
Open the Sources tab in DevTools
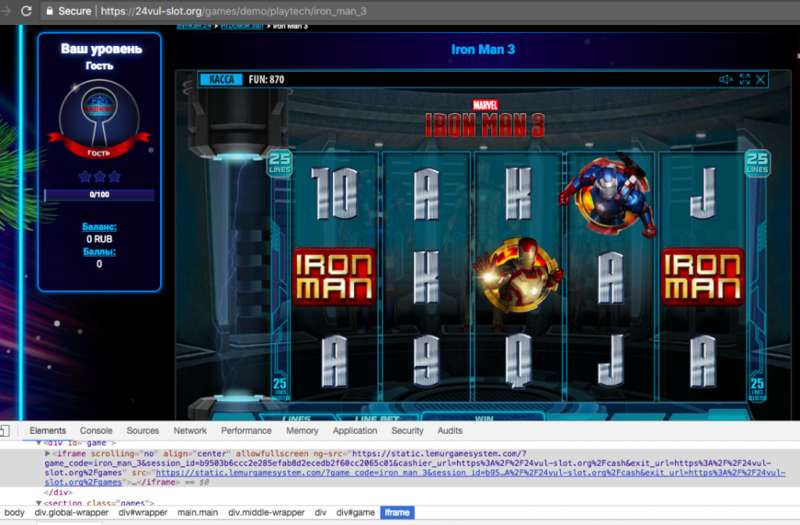(x=143, y=431)
